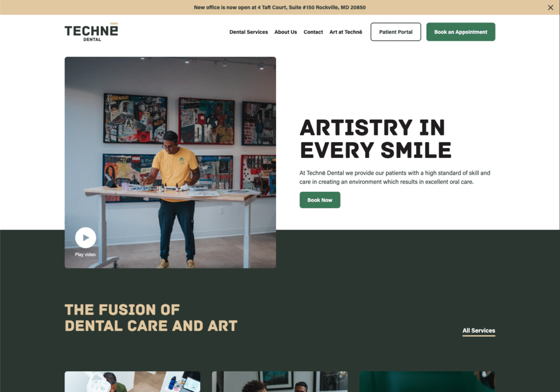Click the Fusion of Dental Care heading

click(x=150, y=318)
